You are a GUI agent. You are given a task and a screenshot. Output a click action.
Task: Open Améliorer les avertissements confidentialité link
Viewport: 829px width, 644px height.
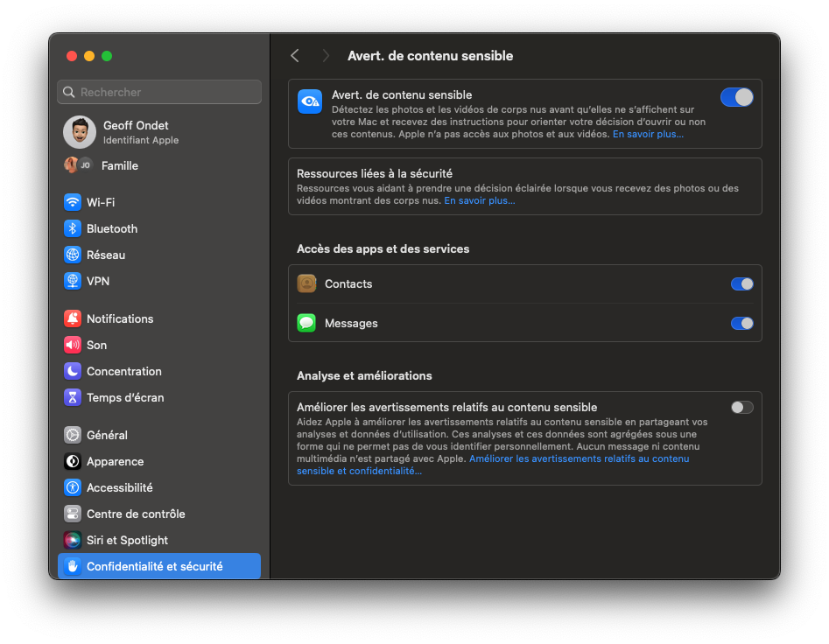coord(493,465)
